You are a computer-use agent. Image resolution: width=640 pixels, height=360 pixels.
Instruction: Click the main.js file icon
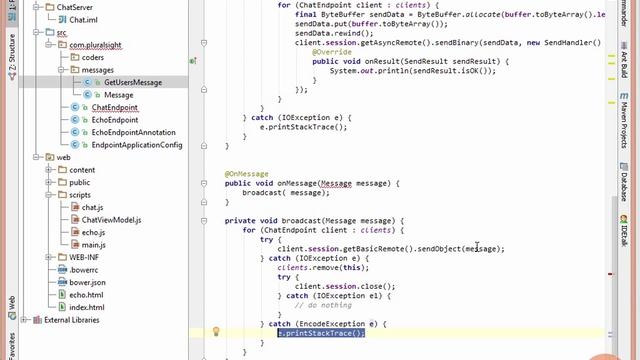[x=75, y=245]
